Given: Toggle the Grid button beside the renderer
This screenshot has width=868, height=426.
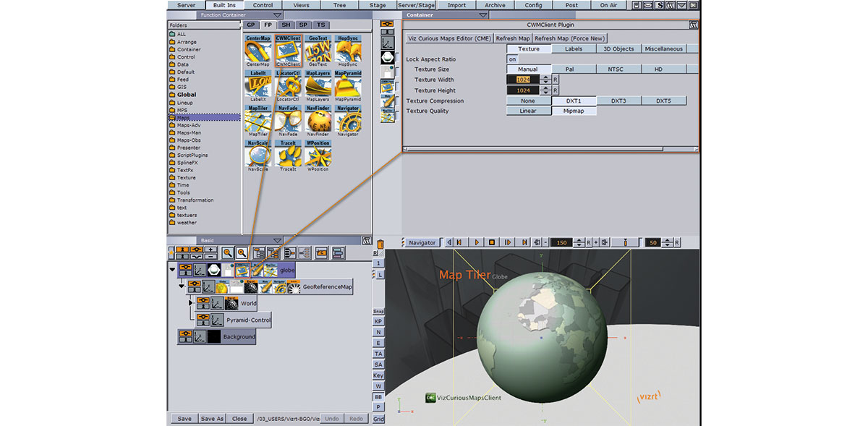Looking at the screenshot, I should pyautogui.click(x=378, y=419).
